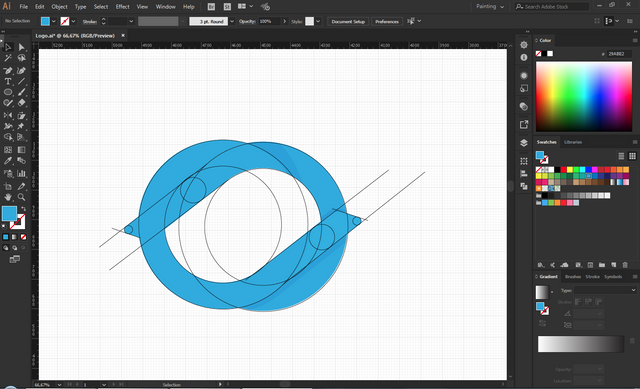Set paint mode to Color in toolbox
Viewport: 640px width, 389px height.
[x=6, y=237]
